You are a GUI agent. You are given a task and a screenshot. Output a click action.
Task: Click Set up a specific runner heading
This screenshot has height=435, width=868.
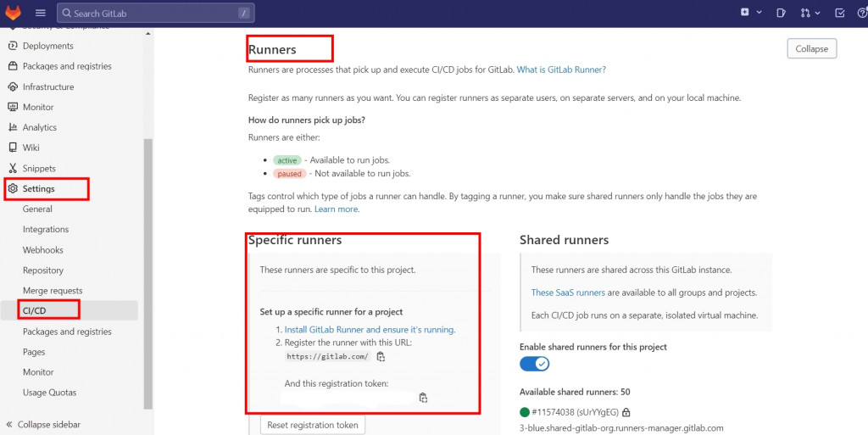[331, 312]
